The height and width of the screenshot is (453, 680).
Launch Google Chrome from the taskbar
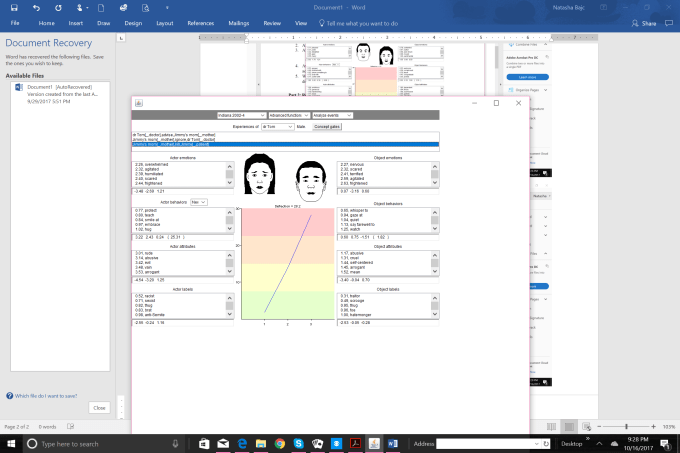point(279,443)
